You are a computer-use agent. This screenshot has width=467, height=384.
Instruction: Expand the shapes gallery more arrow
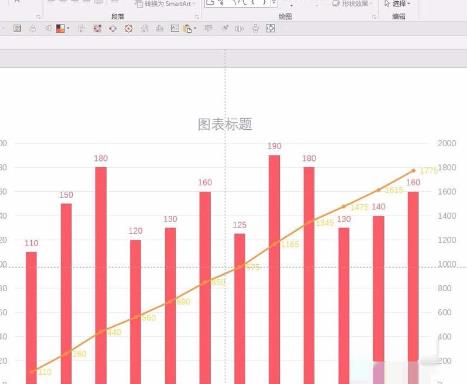pyautogui.click(x=274, y=3)
